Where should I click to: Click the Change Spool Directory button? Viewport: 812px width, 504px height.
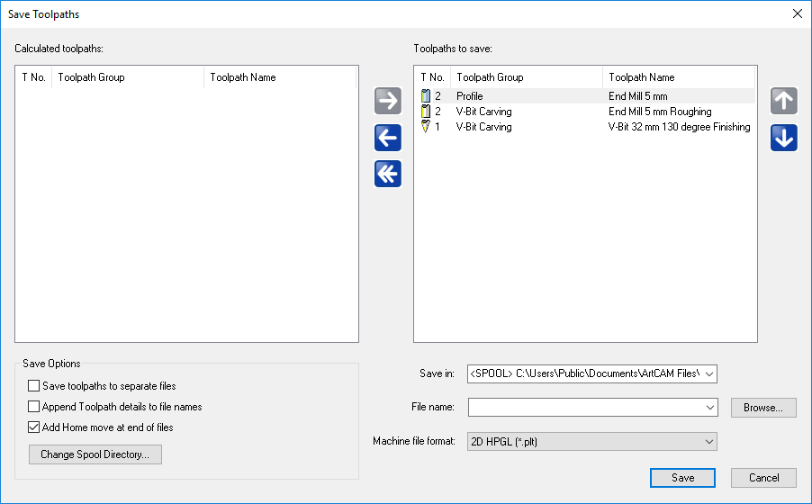[95, 454]
